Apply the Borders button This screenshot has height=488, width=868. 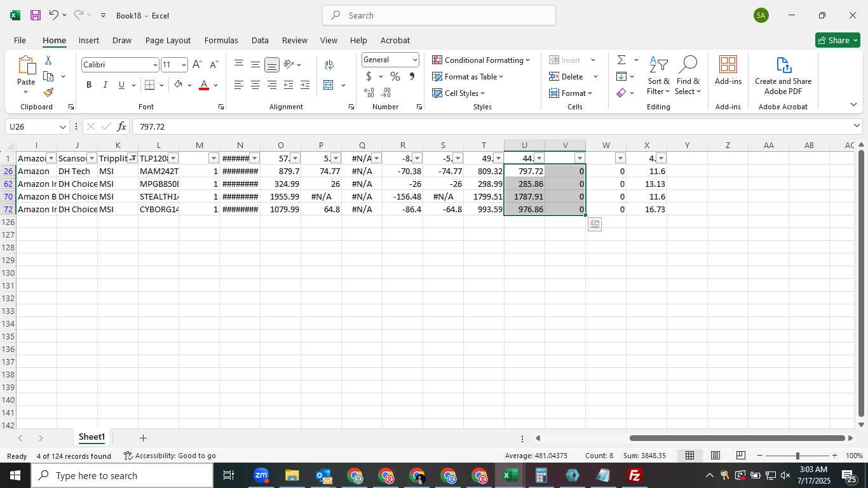click(150, 85)
